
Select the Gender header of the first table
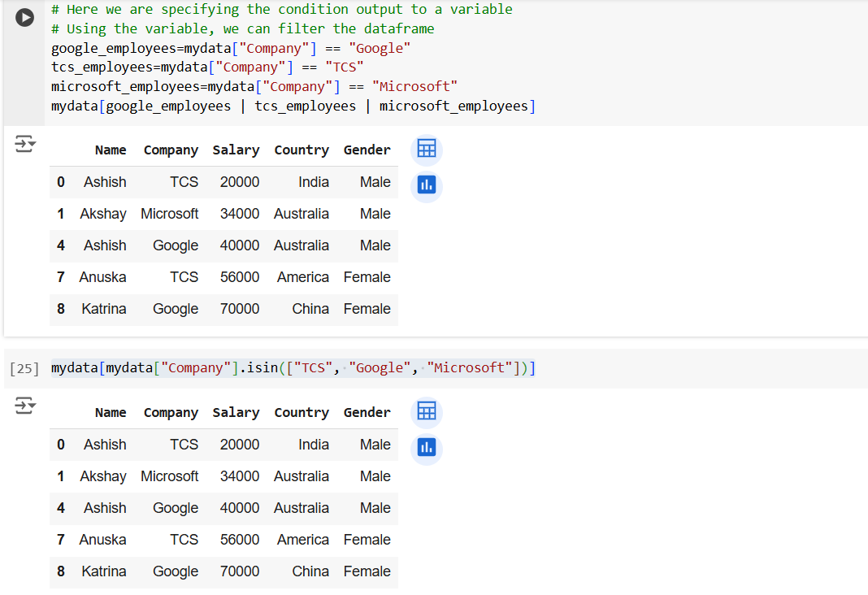coord(367,150)
